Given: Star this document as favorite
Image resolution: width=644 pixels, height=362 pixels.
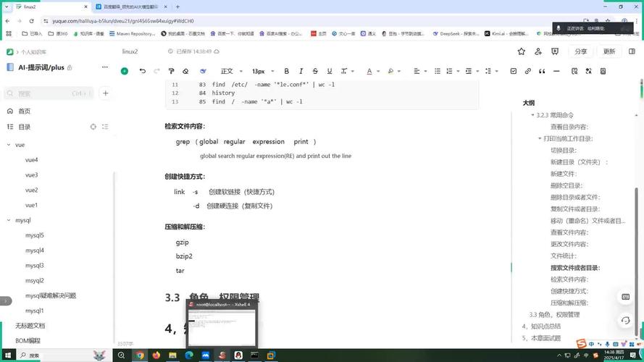Looking at the screenshot, I should point(522,51).
